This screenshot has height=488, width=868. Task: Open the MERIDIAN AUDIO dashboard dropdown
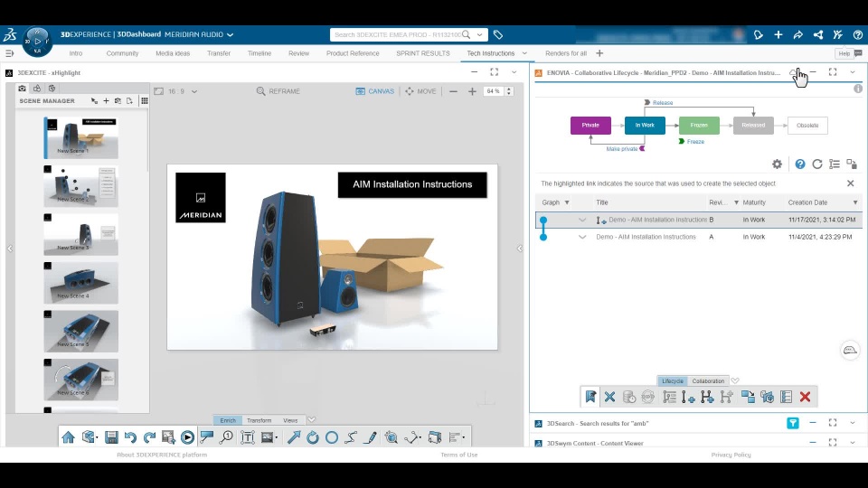coord(230,35)
